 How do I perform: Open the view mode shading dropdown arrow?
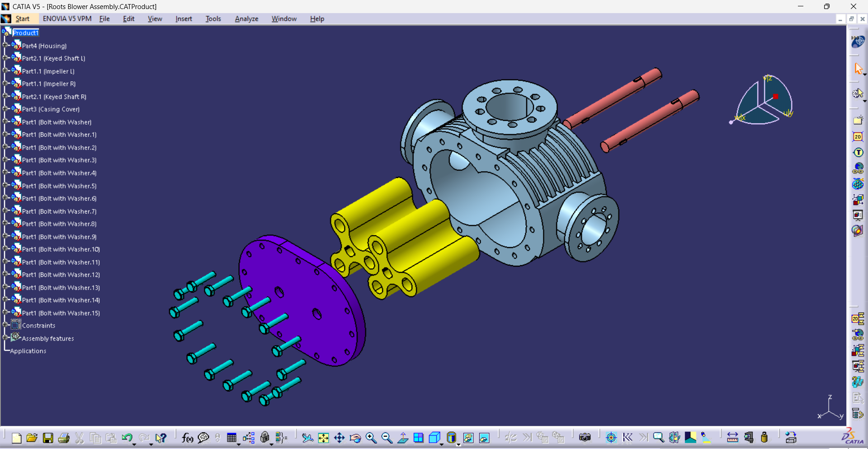click(x=458, y=445)
